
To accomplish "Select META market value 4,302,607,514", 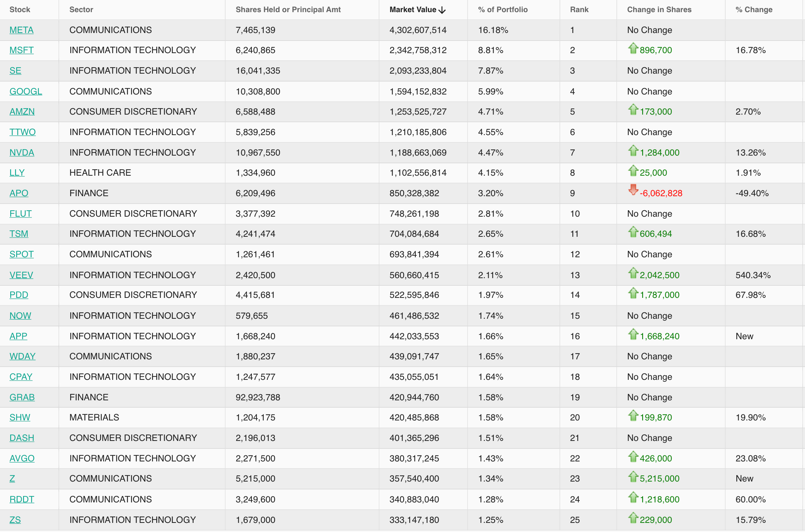I will pos(418,30).
